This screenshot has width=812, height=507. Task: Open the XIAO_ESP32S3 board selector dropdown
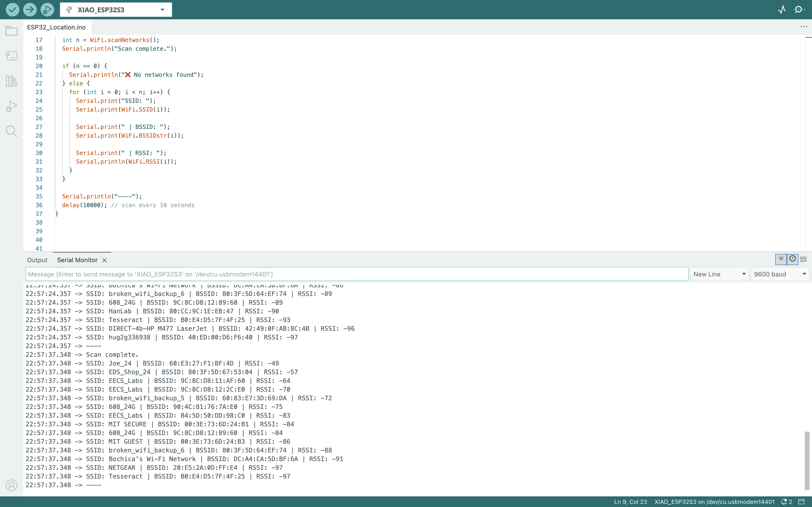coord(116,10)
